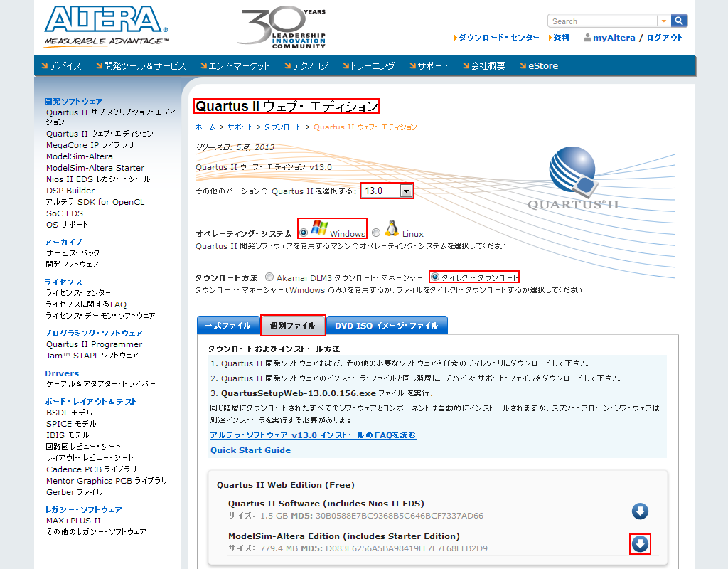
Task: Open Quartus II Programmer sidebar link
Action: 95,344
